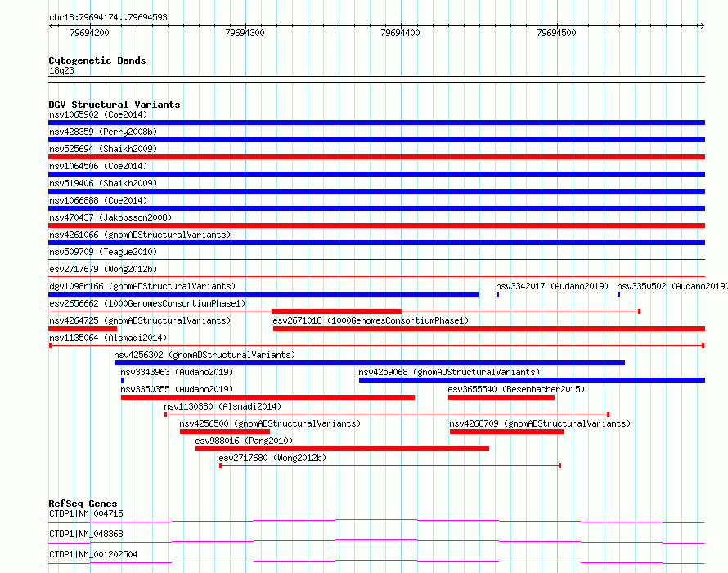This screenshot has width=728, height=573.
Task: Click the red bar beneath the nsv4256500 label
Action: tap(225, 432)
